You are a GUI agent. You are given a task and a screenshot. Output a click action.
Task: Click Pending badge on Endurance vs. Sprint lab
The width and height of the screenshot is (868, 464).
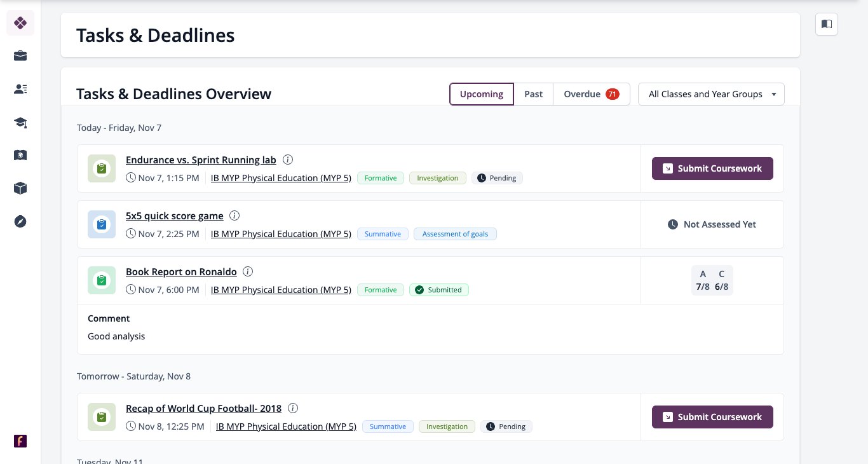click(x=497, y=178)
